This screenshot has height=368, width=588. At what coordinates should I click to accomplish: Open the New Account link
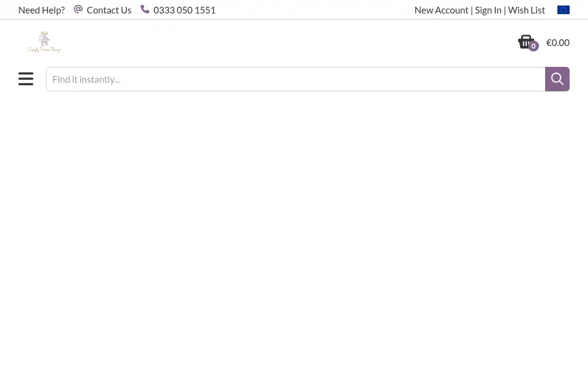coord(442,10)
